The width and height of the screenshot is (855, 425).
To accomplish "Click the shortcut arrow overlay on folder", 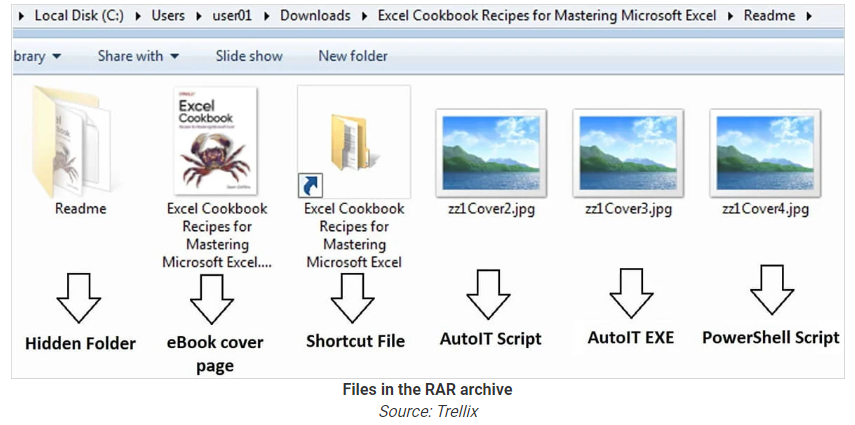I will tap(311, 184).
